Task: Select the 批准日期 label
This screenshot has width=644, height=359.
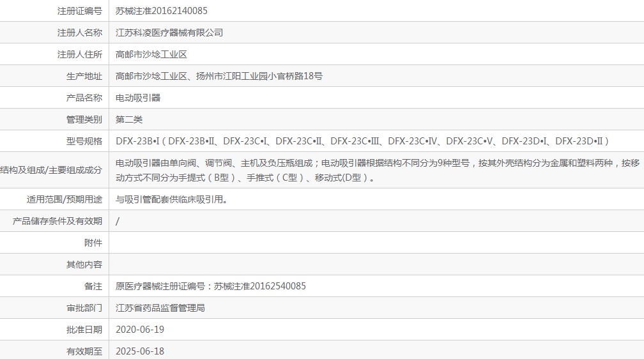Action: point(84,330)
